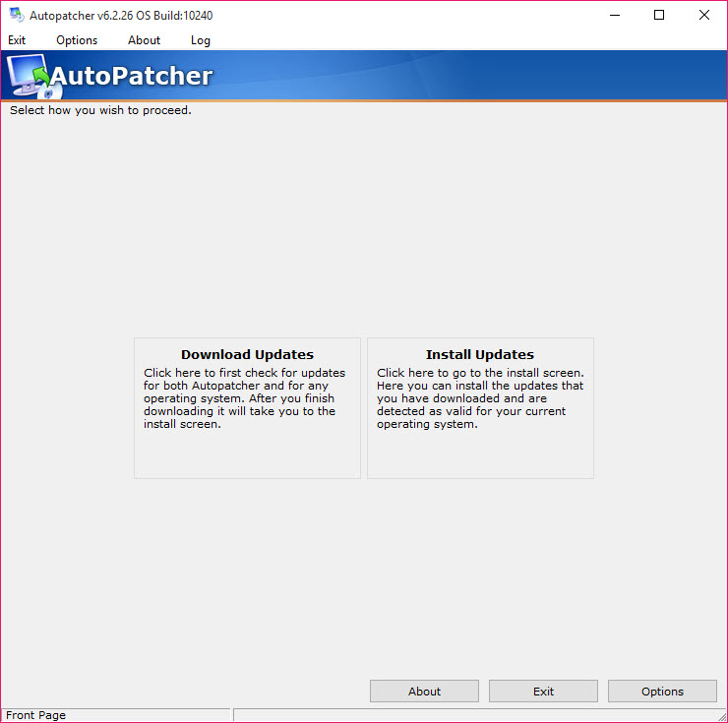
Task: Open the Log menu
Action: pyautogui.click(x=200, y=40)
